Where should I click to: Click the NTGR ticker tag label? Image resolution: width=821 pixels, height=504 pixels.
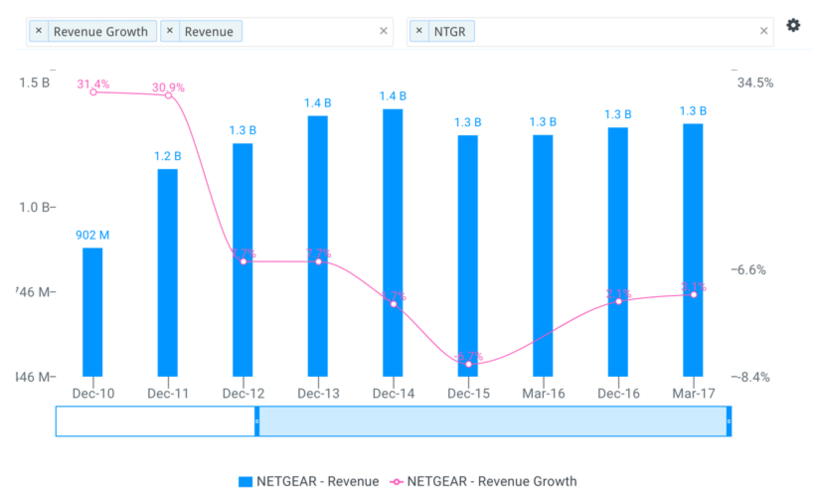(450, 31)
